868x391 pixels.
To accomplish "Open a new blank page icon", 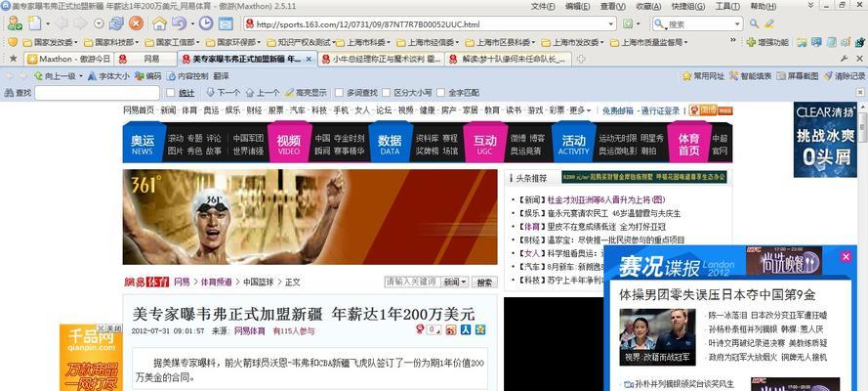I will click(35, 23).
